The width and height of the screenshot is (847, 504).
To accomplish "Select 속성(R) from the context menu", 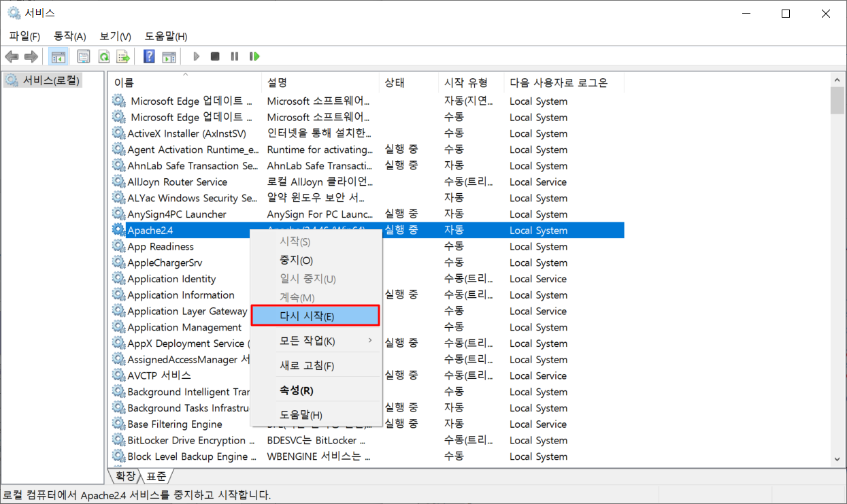I will (297, 390).
